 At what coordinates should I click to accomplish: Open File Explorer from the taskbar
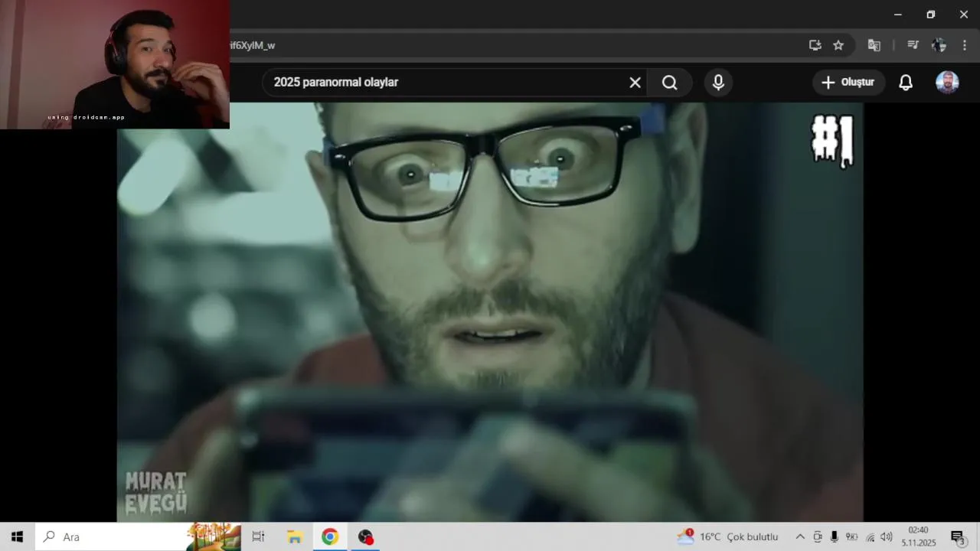295,536
